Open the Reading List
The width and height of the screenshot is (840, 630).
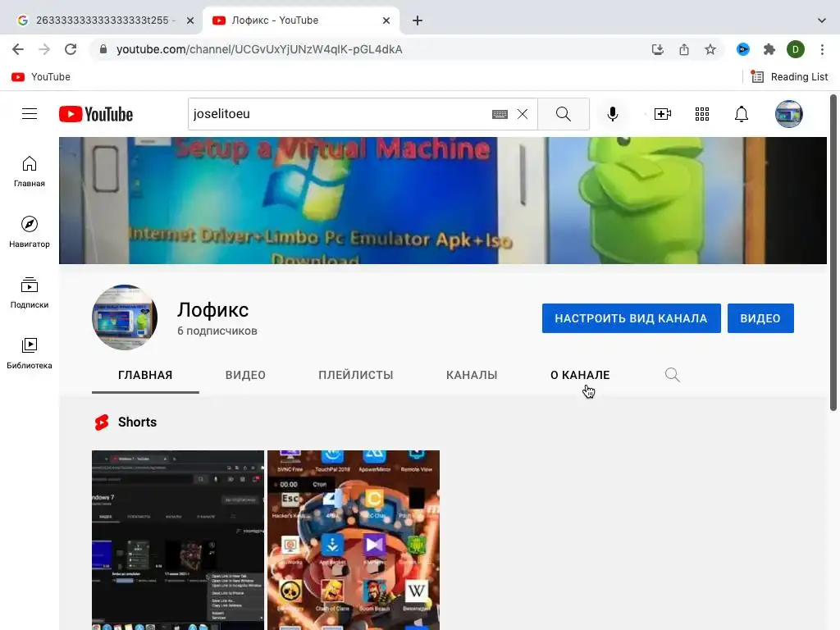[x=789, y=76]
